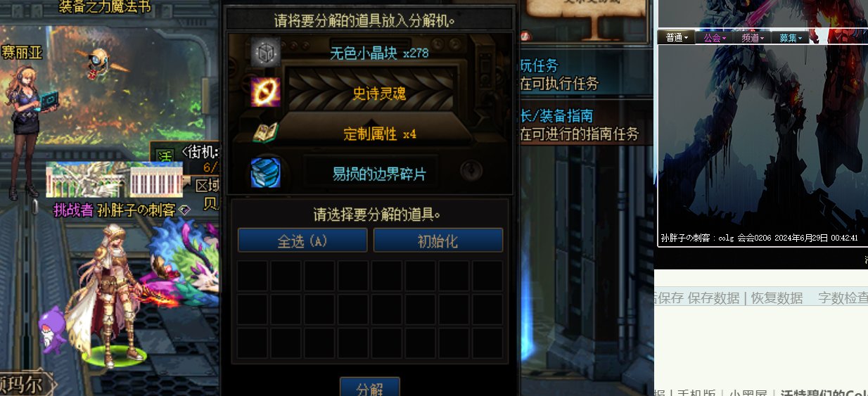Screen dimensions: 868x396
Task: Select the purple ghost pet beside the character
Action: click(51, 329)
